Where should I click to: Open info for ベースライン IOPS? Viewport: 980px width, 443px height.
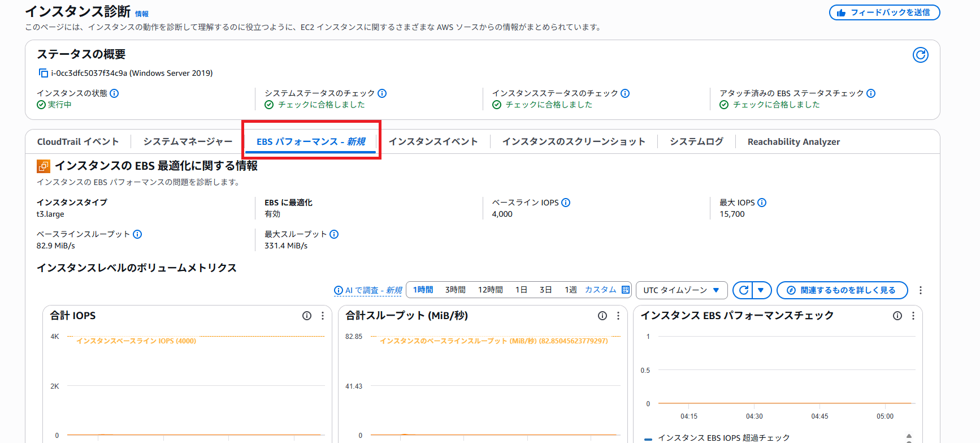566,203
